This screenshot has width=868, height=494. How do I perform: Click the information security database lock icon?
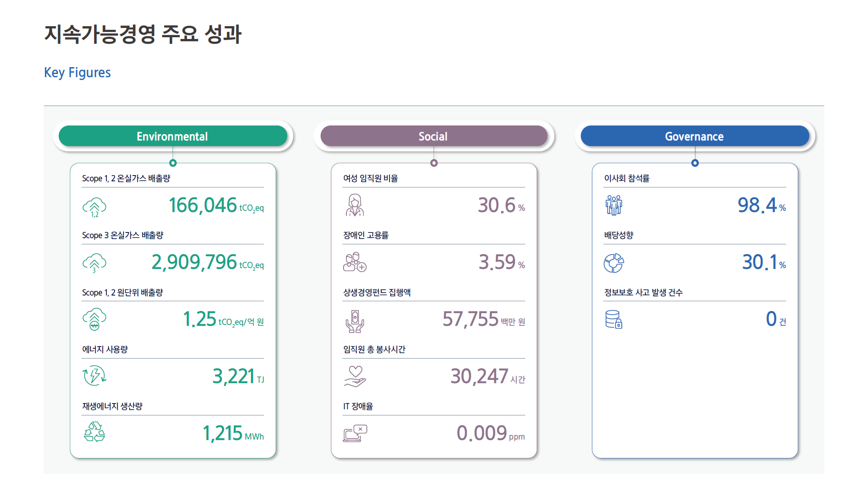(614, 319)
